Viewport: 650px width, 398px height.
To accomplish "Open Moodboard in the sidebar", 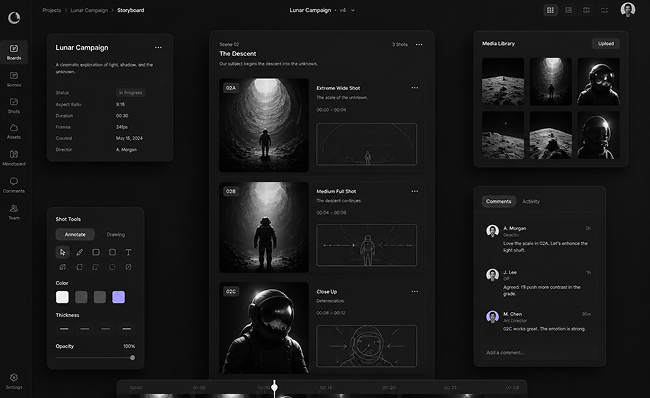I will (x=14, y=158).
